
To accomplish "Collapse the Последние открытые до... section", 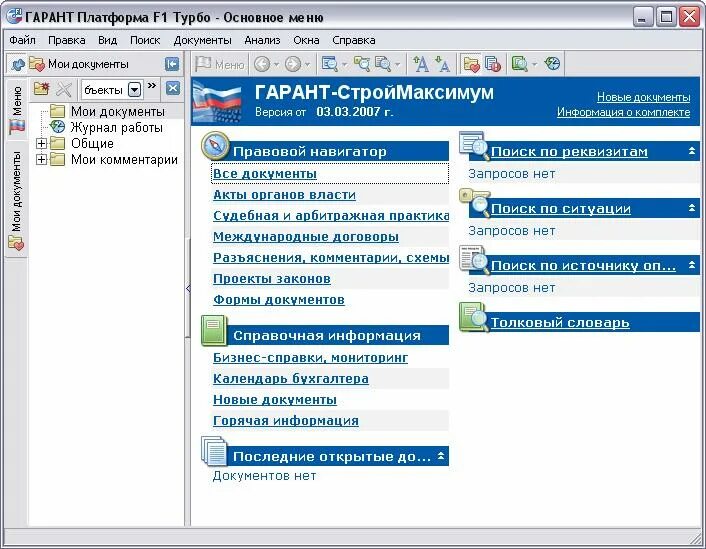I will coord(441,456).
